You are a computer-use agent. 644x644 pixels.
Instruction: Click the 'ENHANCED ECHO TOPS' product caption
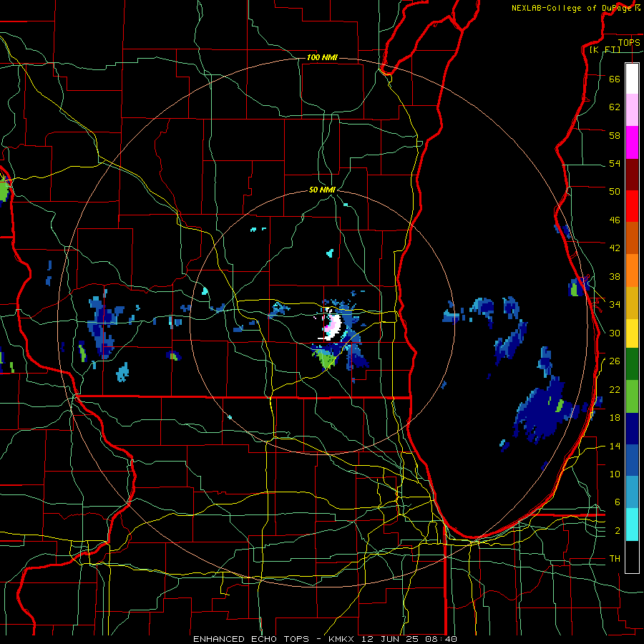click(251, 639)
